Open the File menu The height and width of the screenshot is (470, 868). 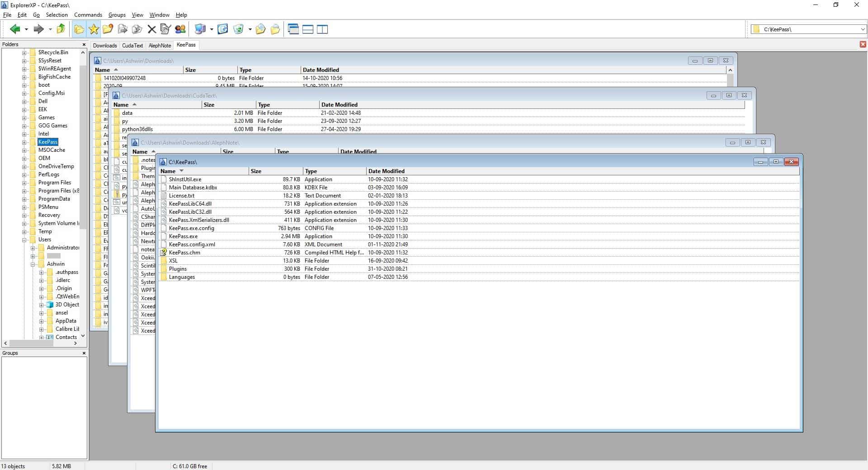click(x=7, y=15)
